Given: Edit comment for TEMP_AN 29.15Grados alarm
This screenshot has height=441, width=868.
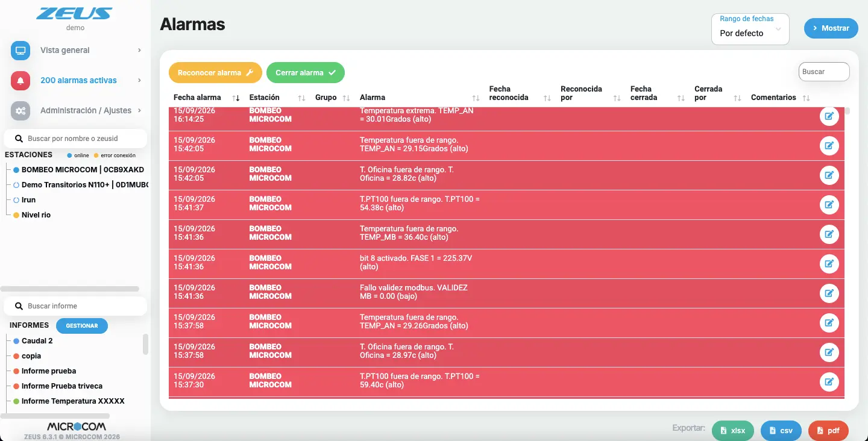Looking at the screenshot, I should tap(829, 145).
